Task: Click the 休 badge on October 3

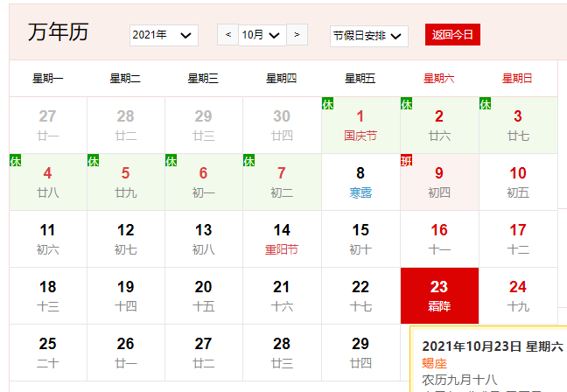Action: tap(486, 103)
